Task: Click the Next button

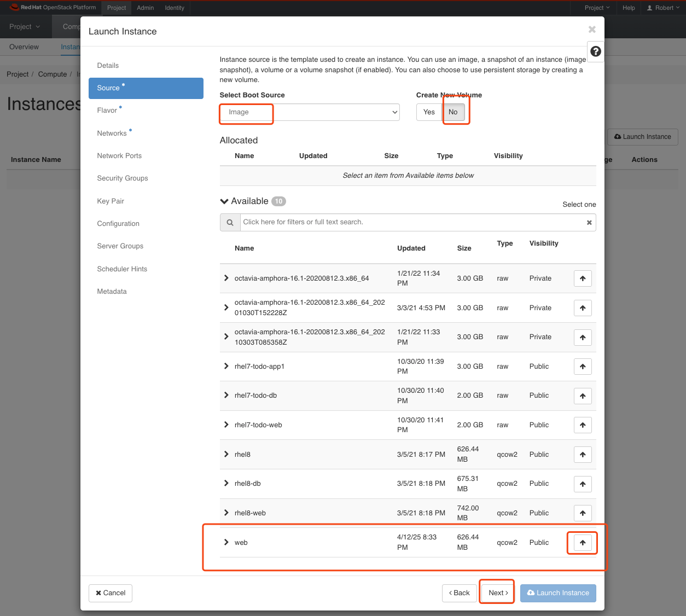Action: tap(498, 593)
